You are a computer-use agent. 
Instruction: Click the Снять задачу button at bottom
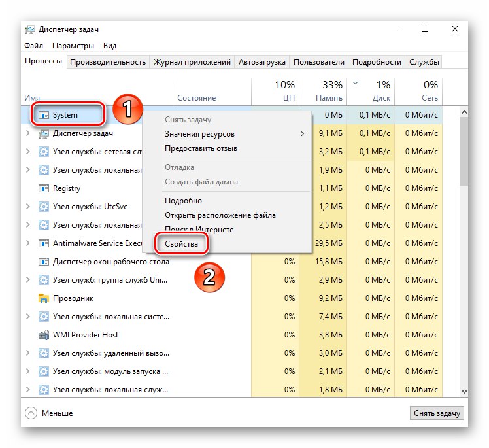click(x=437, y=413)
